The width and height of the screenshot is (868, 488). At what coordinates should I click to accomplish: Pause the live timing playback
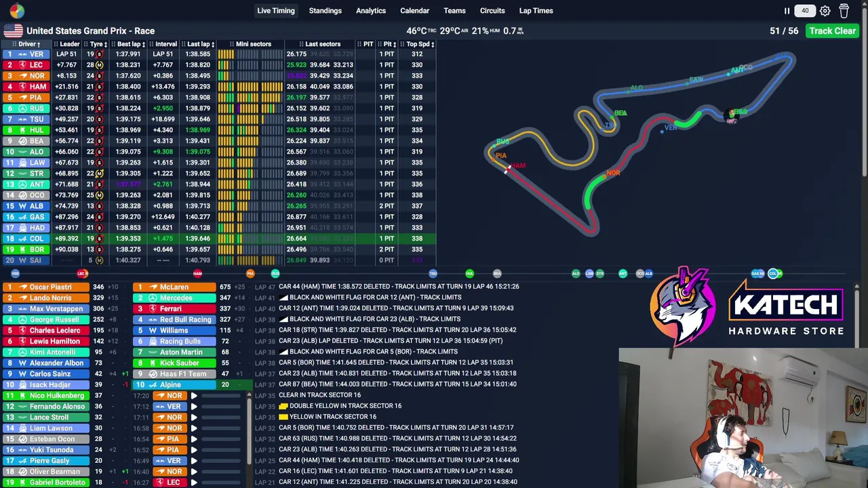click(x=787, y=11)
